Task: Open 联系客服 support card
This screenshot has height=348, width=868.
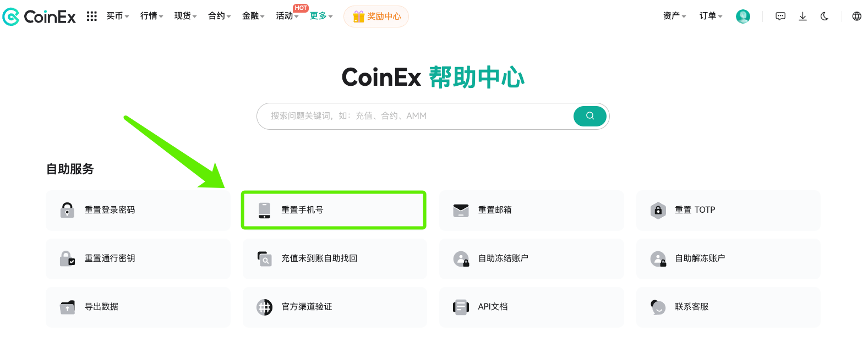Action: (x=728, y=307)
